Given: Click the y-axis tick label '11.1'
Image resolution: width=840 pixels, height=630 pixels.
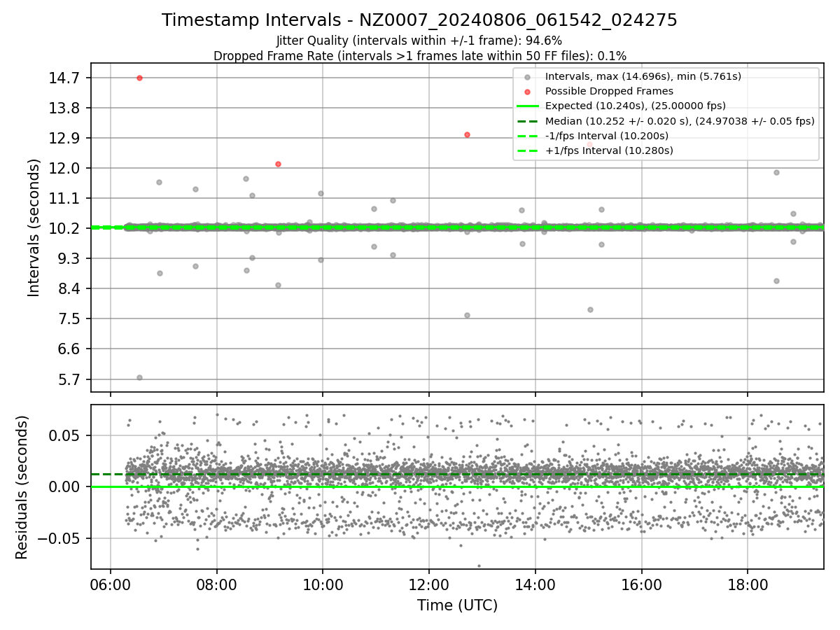Looking at the screenshot, I should coord(64,198).
